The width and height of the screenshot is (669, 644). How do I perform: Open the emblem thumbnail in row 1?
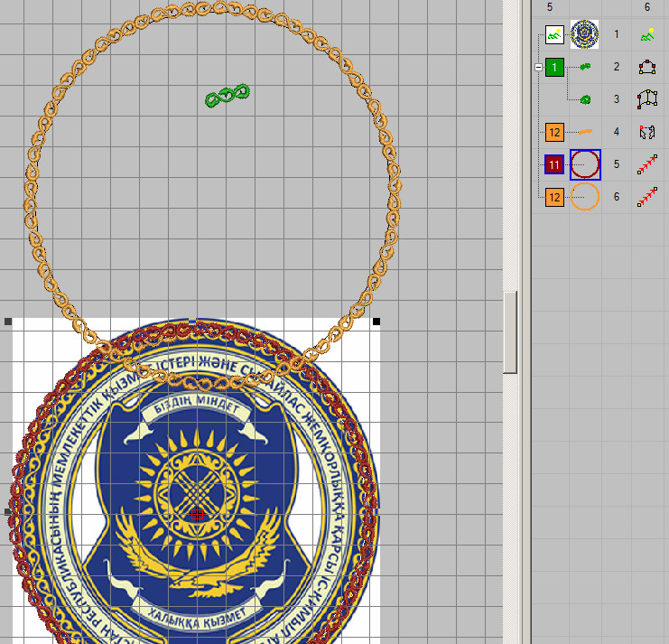584,34
